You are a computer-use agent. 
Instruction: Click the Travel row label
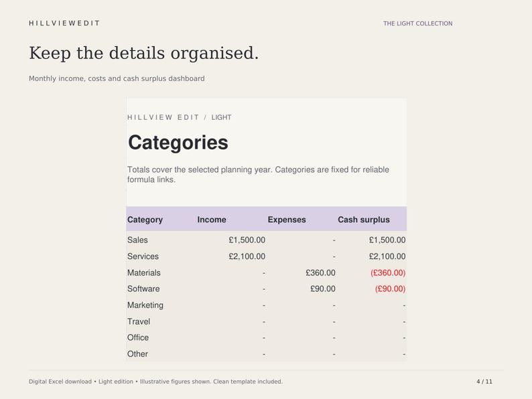pos(139,321)
